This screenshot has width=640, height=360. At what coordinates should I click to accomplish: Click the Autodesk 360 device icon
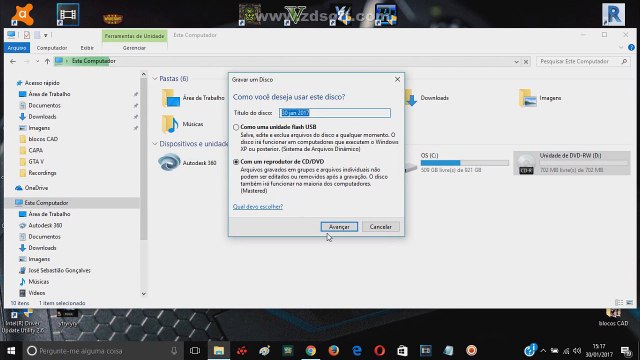point(169,162)
